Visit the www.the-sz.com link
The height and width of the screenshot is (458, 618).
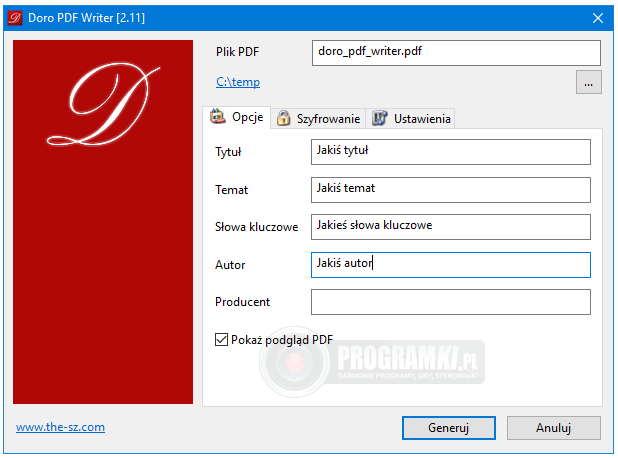point(60,427)
